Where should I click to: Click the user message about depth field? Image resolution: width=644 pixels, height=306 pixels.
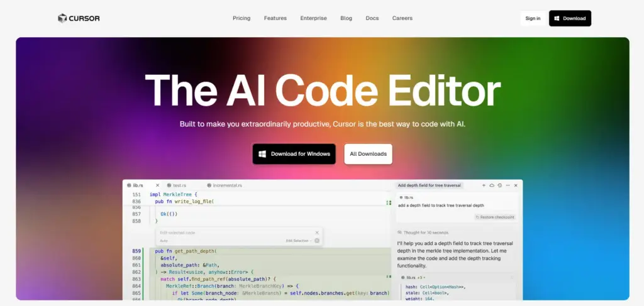(441, 205)
